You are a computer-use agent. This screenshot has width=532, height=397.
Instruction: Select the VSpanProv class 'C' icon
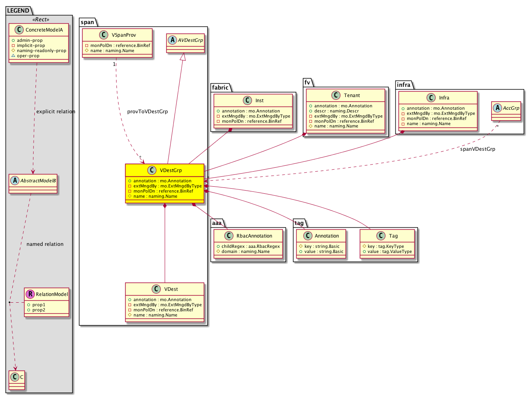click(104, 35)
